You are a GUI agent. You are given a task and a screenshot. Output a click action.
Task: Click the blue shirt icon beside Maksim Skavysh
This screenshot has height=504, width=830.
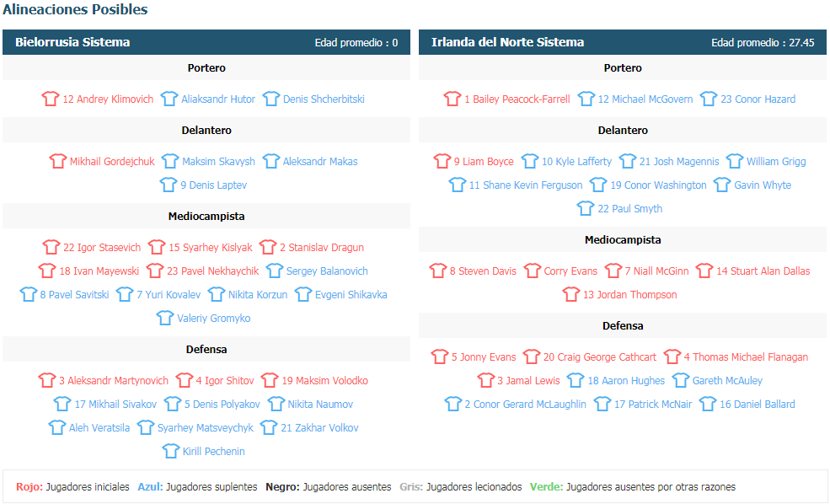coord(170,162)
